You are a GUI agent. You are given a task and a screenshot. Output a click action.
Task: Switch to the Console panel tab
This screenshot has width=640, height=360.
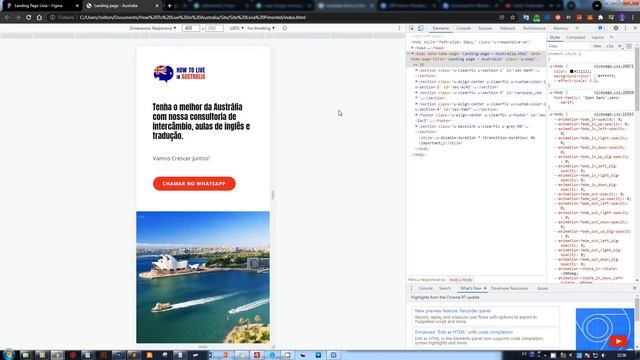463,28
